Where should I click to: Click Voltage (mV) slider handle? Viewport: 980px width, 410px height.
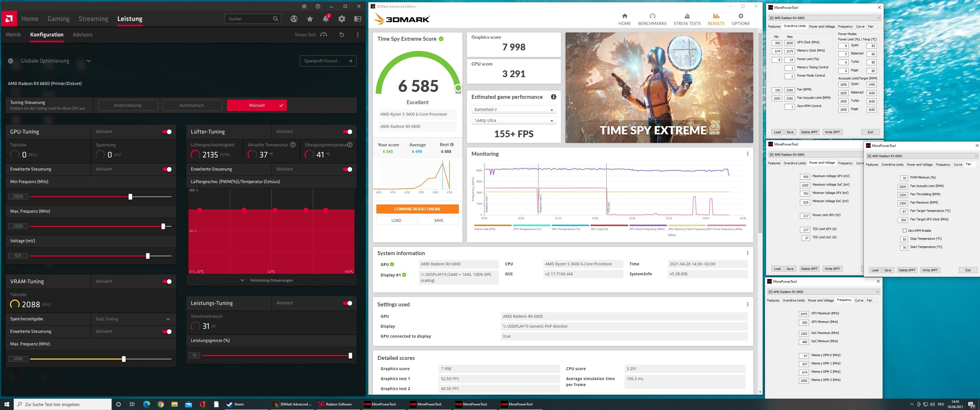click(148, 256)
